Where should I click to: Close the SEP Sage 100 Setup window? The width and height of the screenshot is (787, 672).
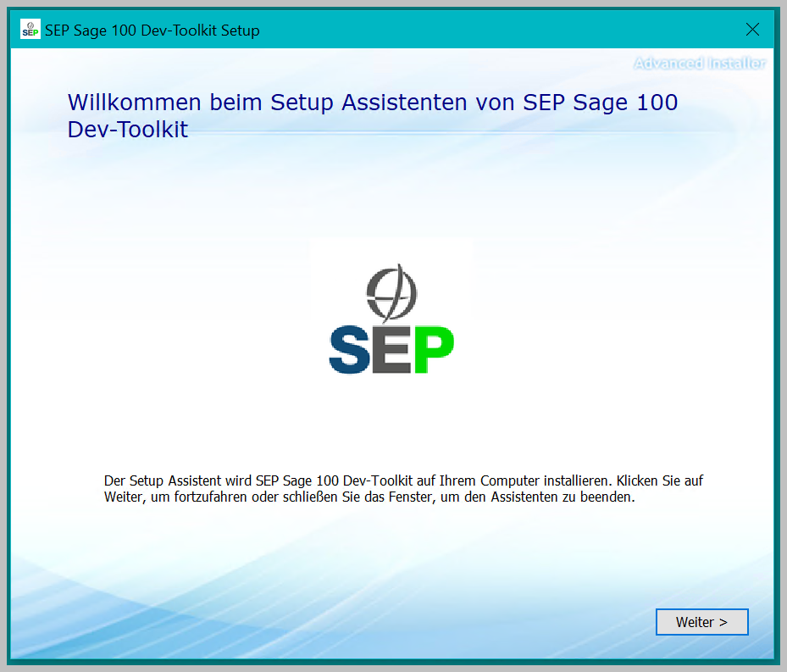[752, 30]
